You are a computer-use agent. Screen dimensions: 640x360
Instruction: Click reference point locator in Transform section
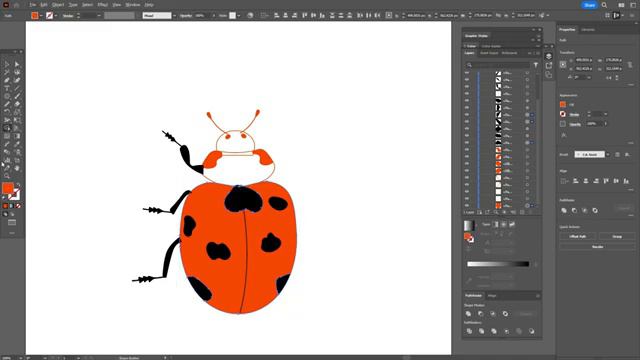point(563,64)
